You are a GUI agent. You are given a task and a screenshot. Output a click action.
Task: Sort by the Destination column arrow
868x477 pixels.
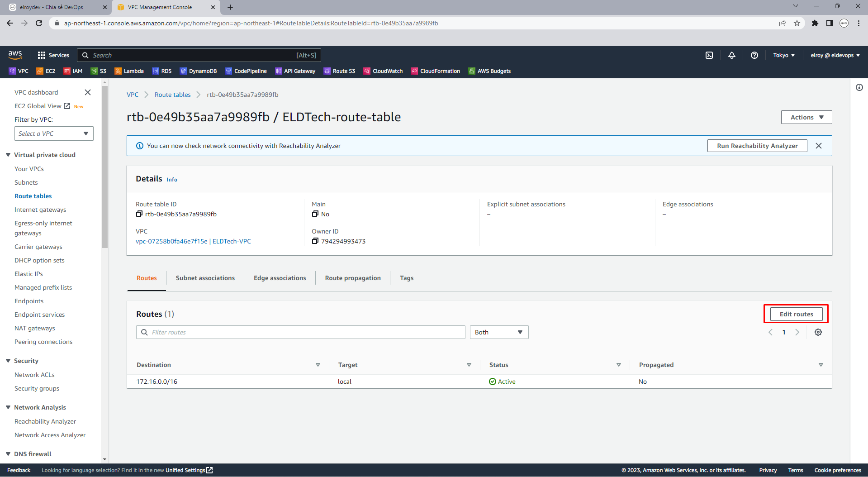pyautogui.click(x=318, y=365)
